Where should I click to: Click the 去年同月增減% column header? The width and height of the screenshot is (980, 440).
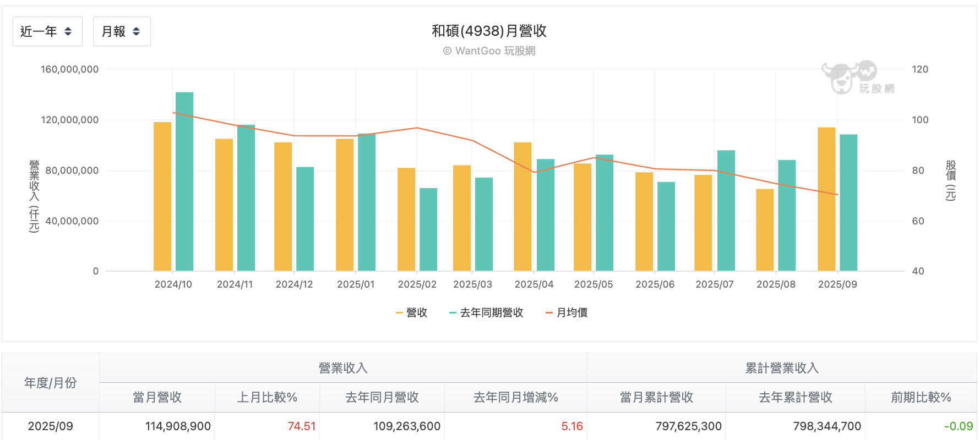tap(516, 397)
